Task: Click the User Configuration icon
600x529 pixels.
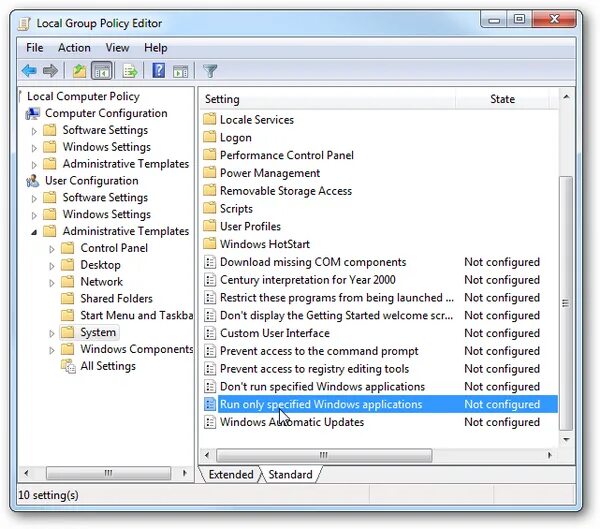Action: 33,181
